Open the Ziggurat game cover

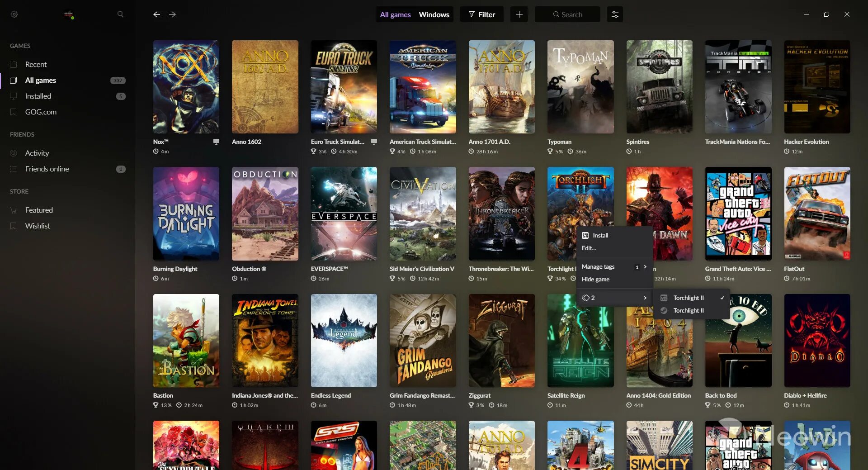pyautogui.click(x=501, y=341)
